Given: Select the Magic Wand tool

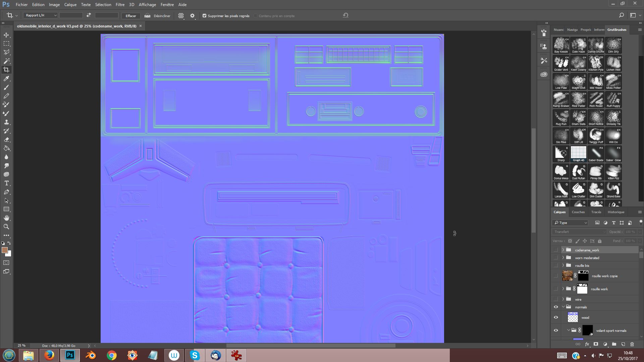Looking at the screenshot, I should pos(6,61).
